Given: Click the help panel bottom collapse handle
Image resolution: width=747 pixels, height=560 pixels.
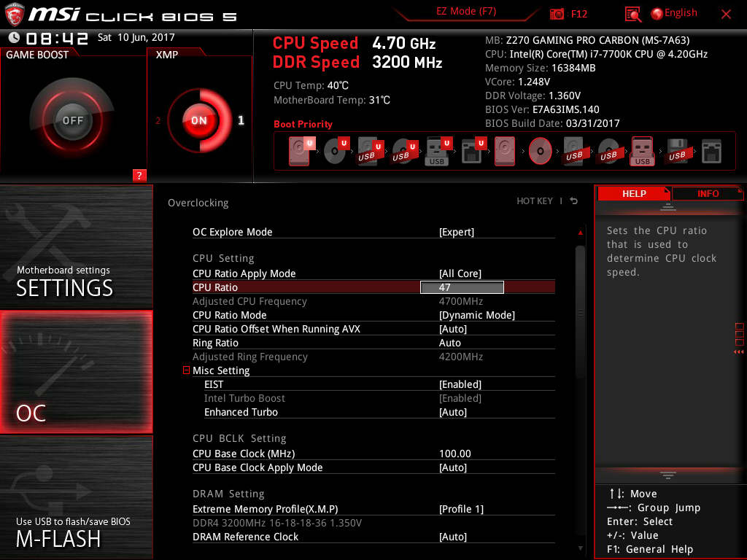Looking at the screenshot, I should (x=668, y=475).
